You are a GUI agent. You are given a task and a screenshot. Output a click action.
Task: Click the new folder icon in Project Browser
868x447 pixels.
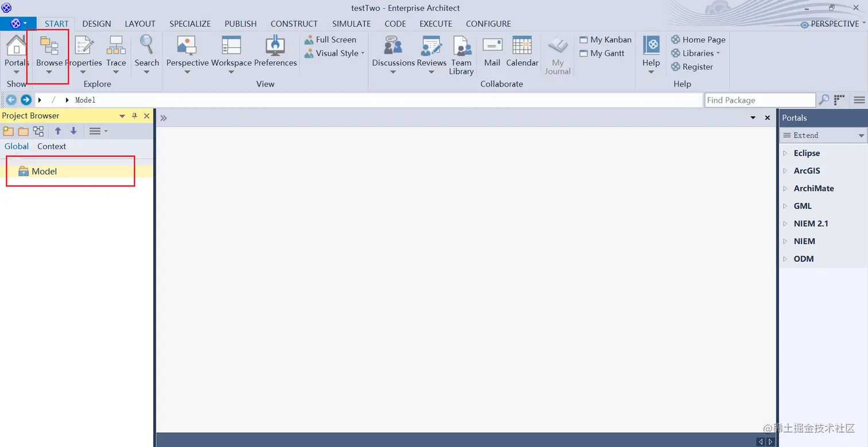point(24,131)
